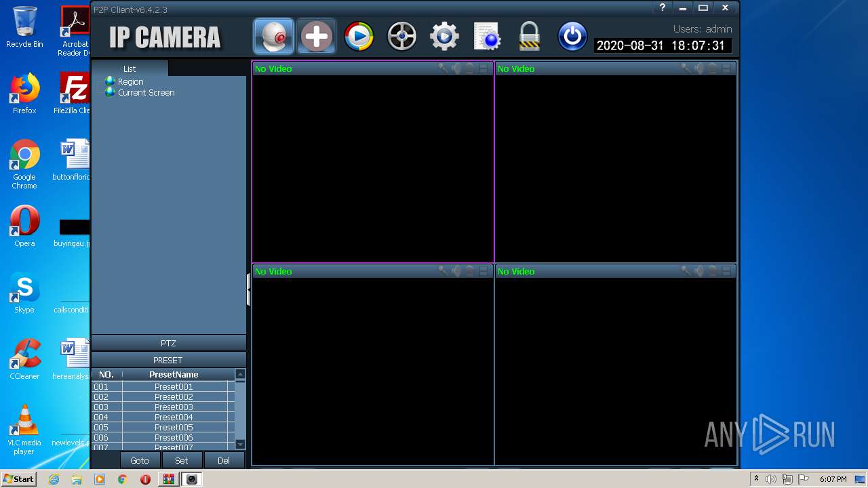Select the Preset005 row
This screenshot has width=868, height=488.
(x=163, y=427)
